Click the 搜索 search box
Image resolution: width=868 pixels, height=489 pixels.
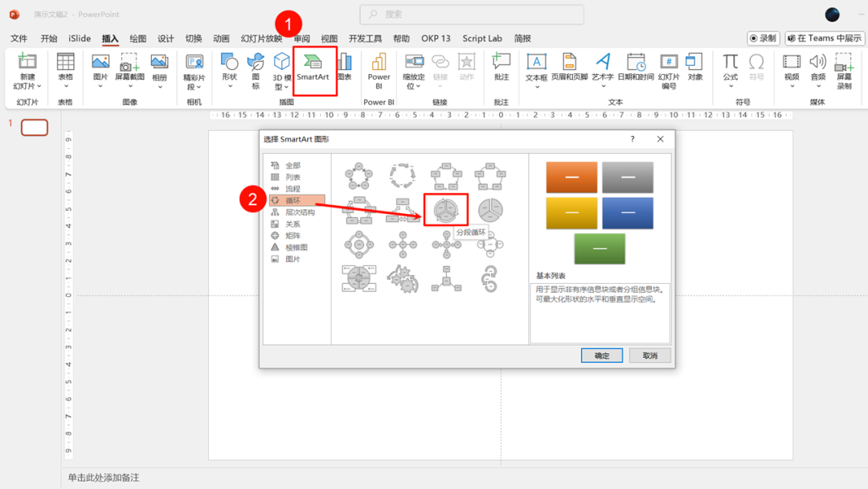tap(472, 14)
